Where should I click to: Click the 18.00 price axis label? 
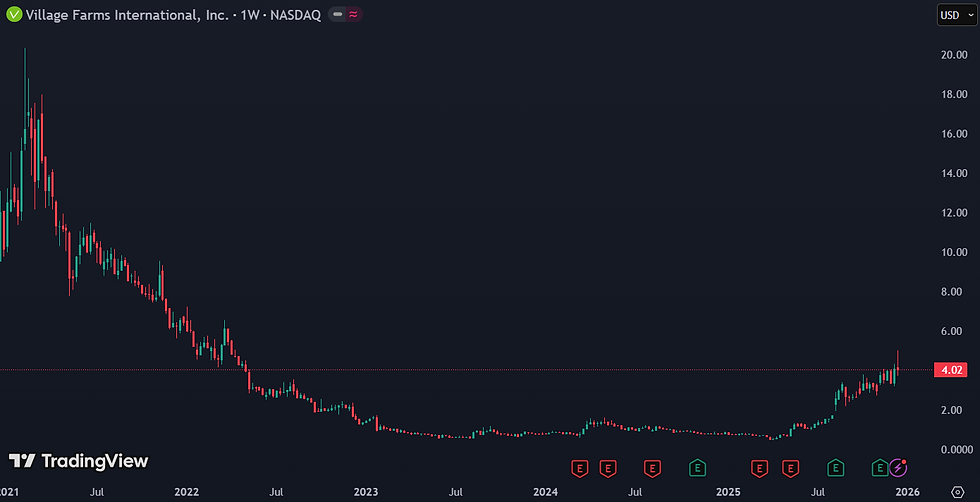tap(954, 94)
